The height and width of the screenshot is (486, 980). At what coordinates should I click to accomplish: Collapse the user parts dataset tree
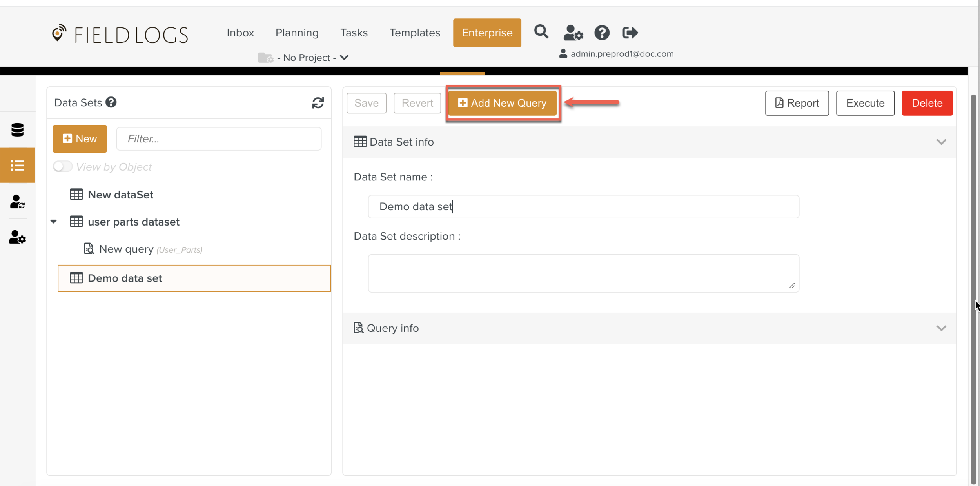point(54,222)
